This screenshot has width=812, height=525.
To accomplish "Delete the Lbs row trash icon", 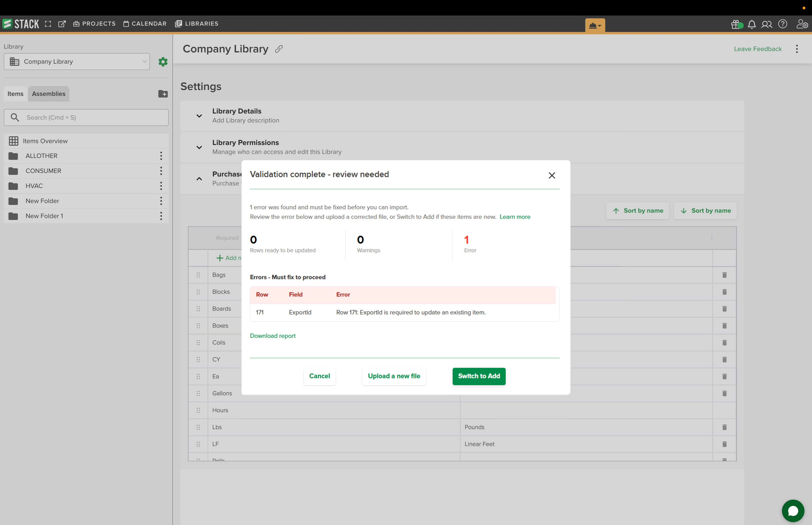I will click(x=724, y=427).
